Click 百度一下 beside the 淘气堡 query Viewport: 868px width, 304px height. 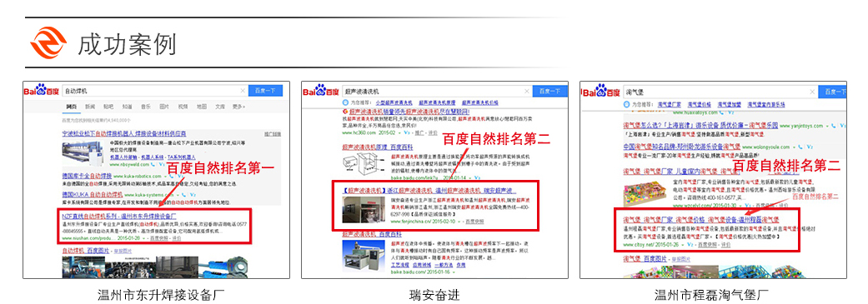coord(833,92)
